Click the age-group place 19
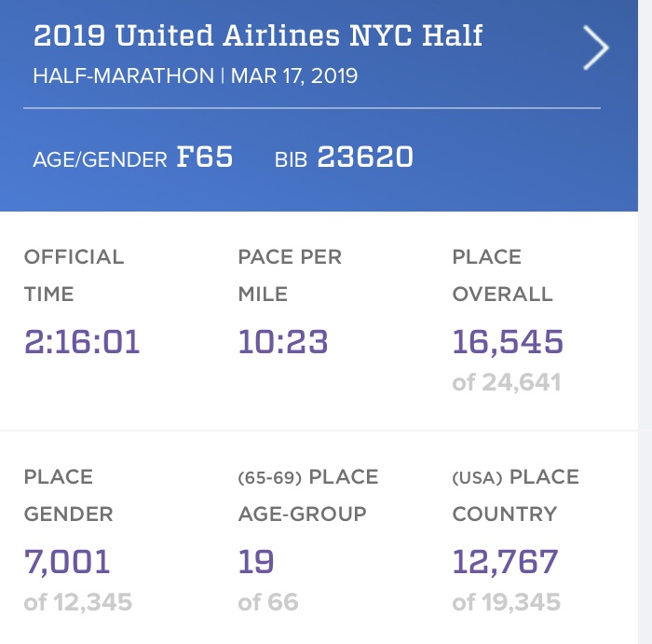This screenshot has width=652, height=644. tap(255, 562)
